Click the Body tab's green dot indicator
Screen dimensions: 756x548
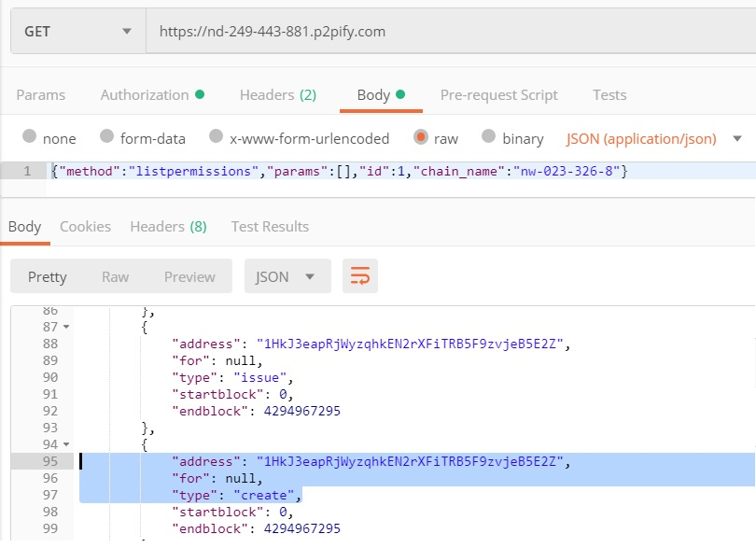pyautogui.click(x=400, y=94)
